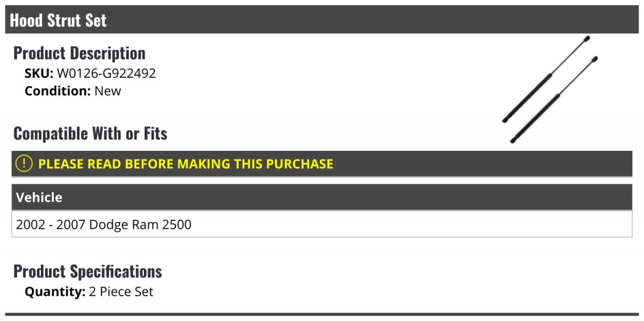Click the bottom dark divider line
This screenshot has width=644, height=321.
(x=322, y=315)
